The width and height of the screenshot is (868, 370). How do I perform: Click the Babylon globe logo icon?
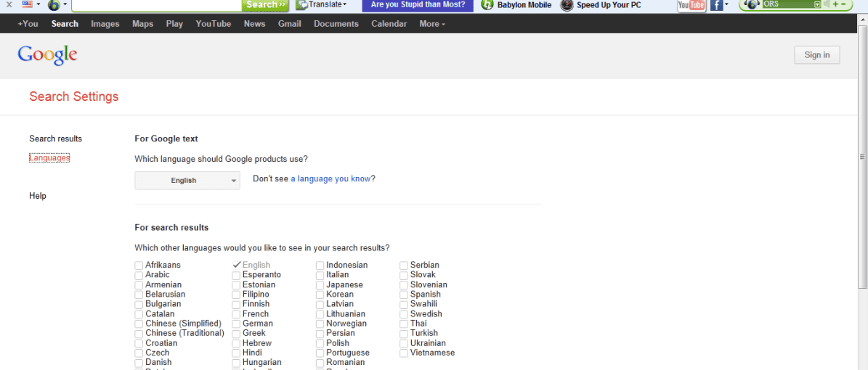54,5
